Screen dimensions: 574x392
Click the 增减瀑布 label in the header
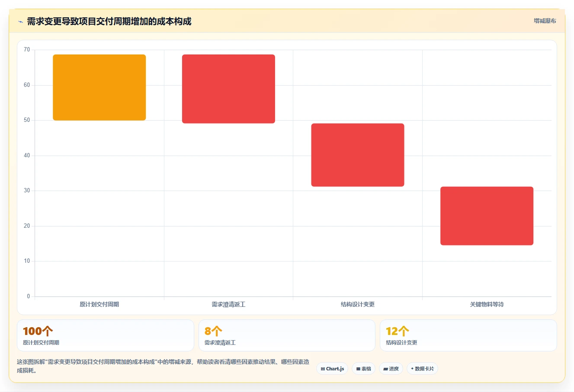[x=545, y=21]
